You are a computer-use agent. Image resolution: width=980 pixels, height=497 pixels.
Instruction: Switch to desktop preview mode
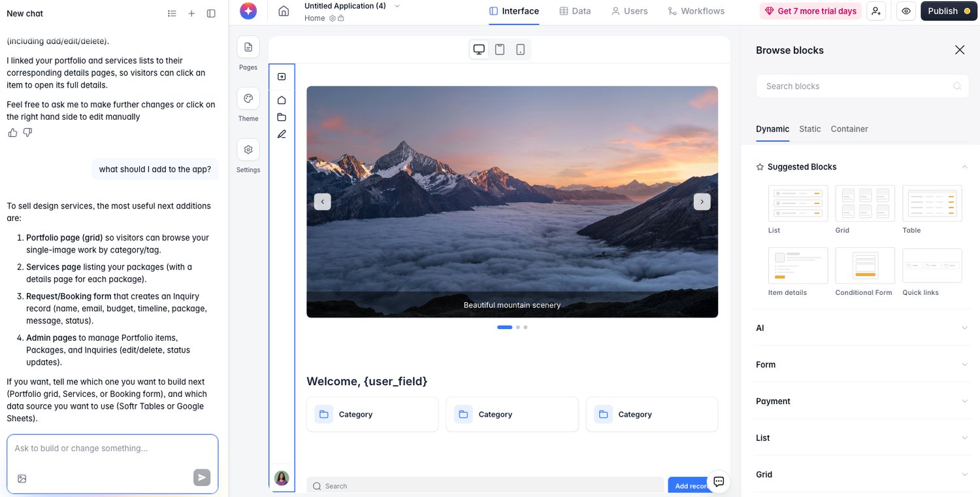coord(479,50)
